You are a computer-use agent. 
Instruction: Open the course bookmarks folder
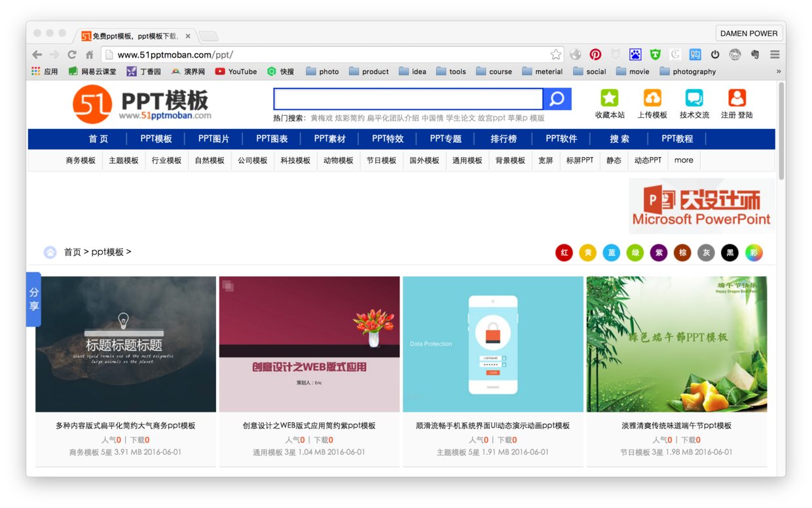(494, 71)
